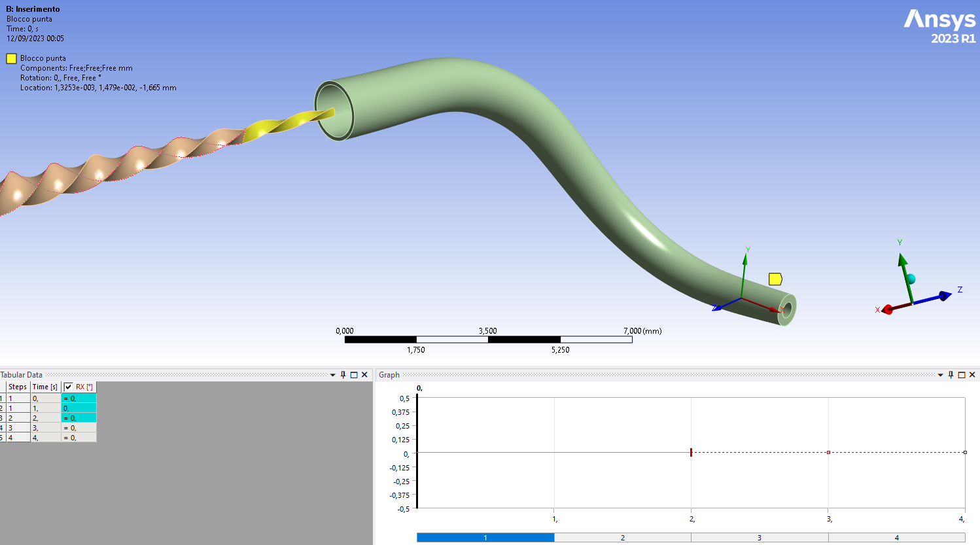This screenshot has width=980, height=545.
Task: Pin the Graph panel
Action: point(951,375)
